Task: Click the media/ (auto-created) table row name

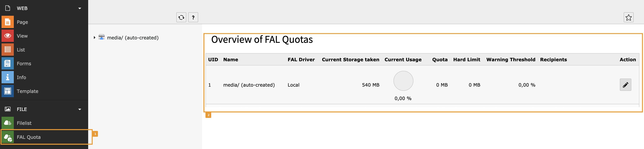Action: [249, 85]
